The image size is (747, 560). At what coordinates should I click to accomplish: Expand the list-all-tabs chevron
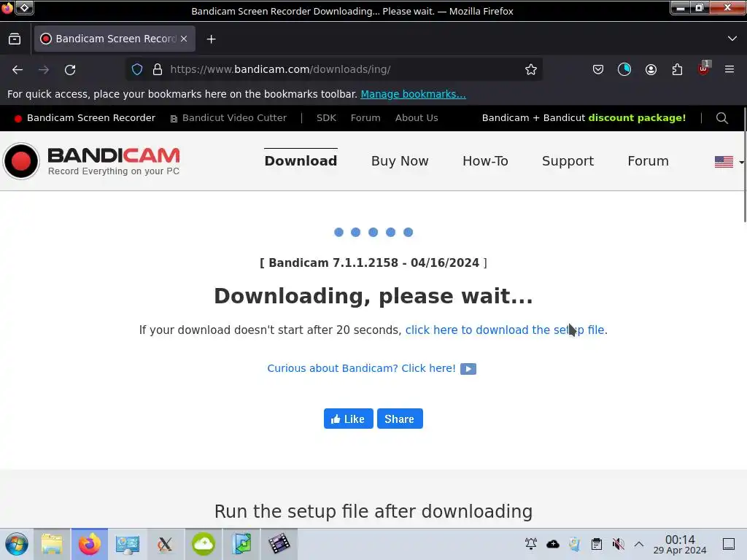(732, 39)
